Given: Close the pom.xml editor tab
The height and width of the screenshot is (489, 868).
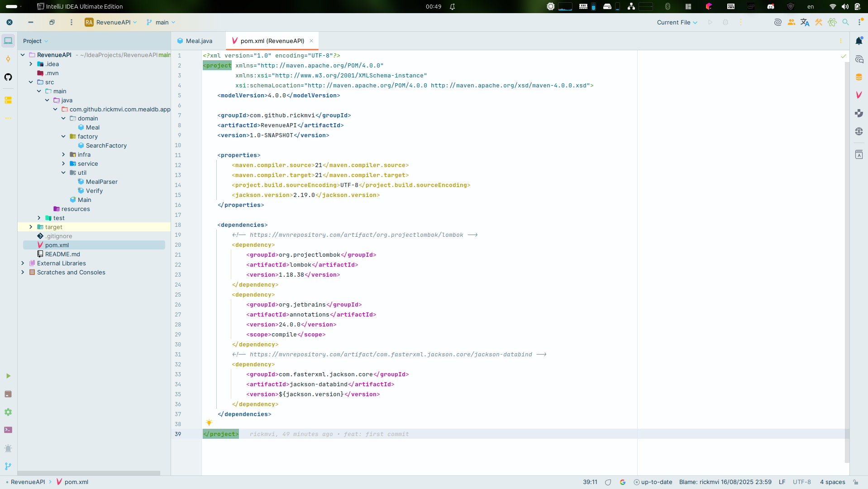Looking at the screenshot, I should 311,41.
